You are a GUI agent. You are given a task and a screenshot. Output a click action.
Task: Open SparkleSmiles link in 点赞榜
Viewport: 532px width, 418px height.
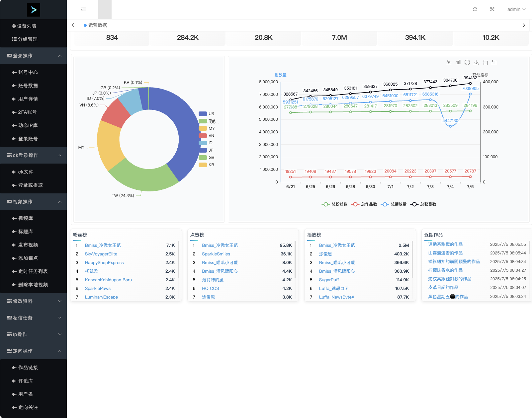tap(216, 254)
